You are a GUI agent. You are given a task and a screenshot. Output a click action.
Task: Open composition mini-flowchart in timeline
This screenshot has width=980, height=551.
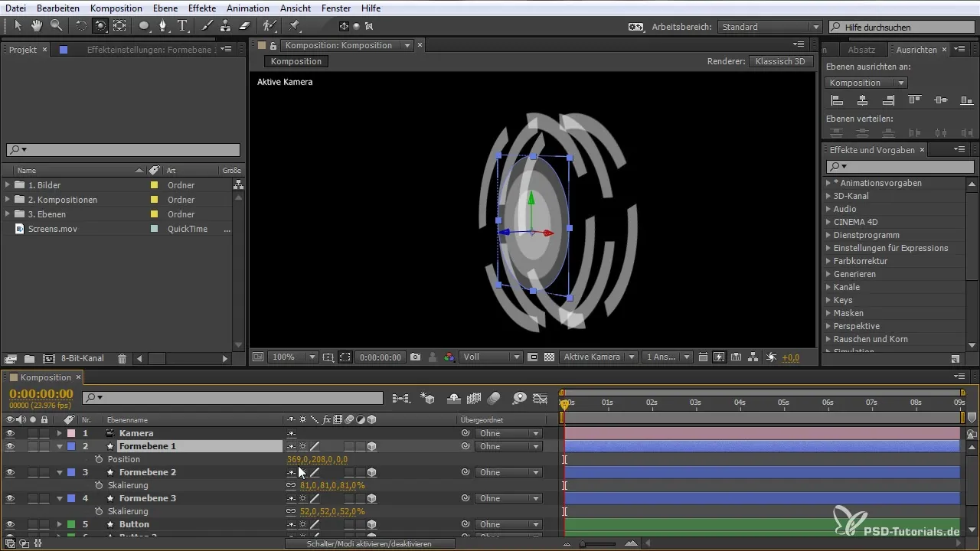400,398
